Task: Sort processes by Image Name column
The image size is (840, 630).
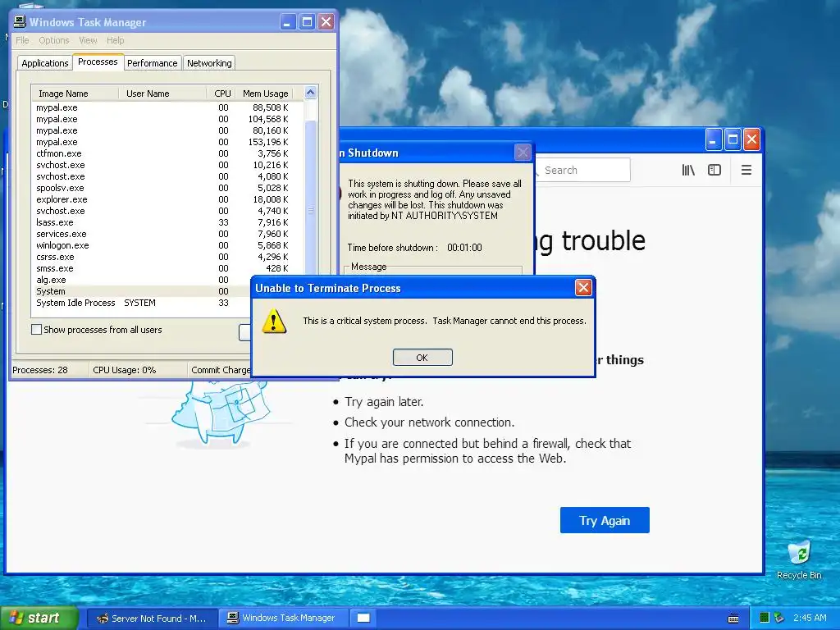Action: click(x=75, y=94)
